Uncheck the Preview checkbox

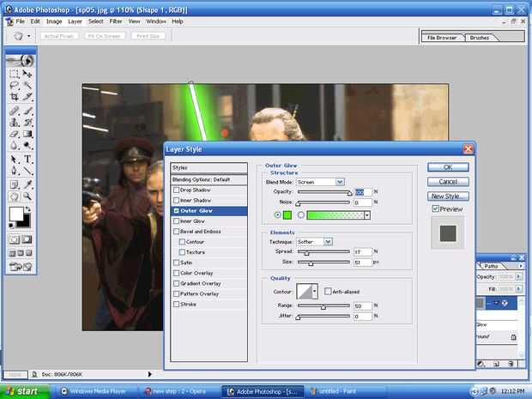tap(435, 209)
